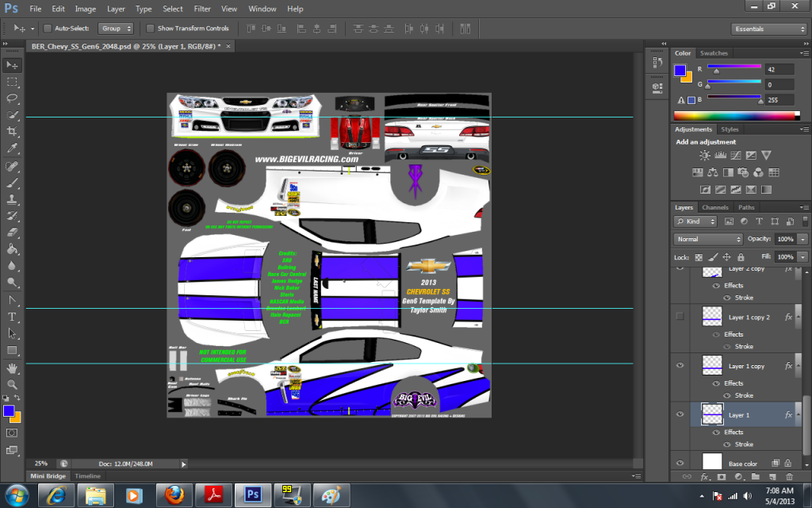Open the Color panel options menu
Image resolution: width=812 pixels, height=508 pixels.
click(x=804, y=53)
